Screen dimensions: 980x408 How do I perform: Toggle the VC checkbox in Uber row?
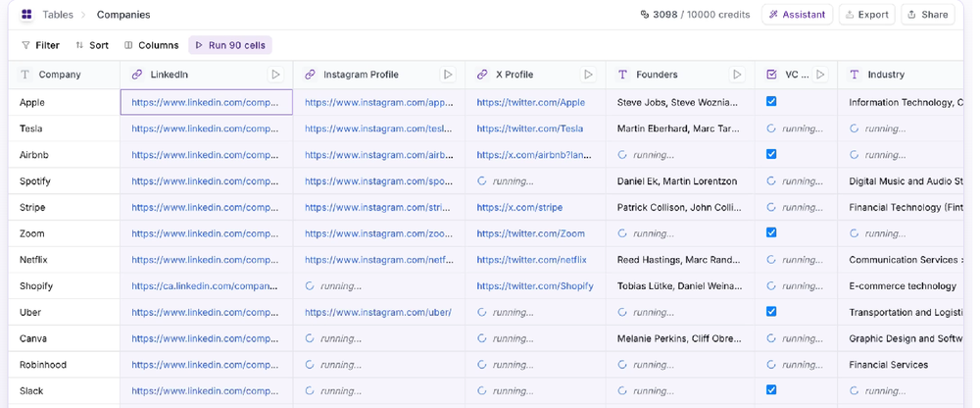tap(771, 312)
